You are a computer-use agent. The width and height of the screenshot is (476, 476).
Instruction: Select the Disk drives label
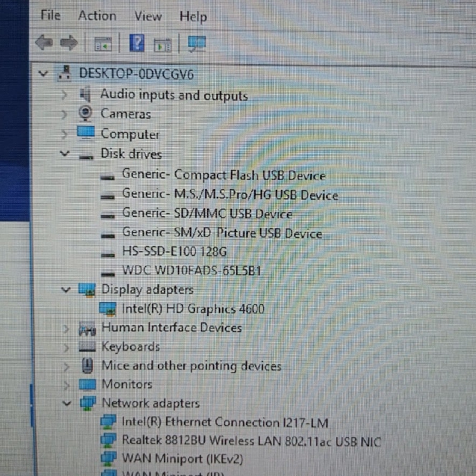coord(131,154)
